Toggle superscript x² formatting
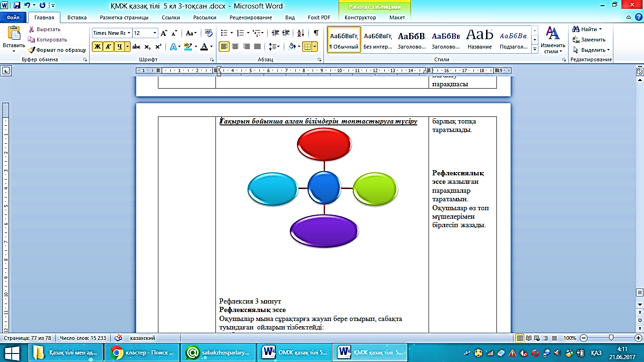 pyautogui.click(x=158, y=47)
